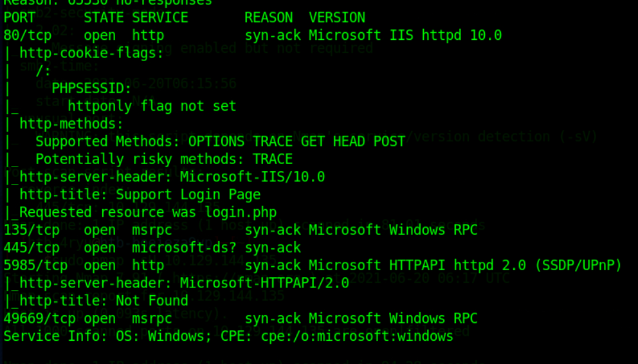Click the http-server-header Microsoft-IIS/10.0 line
The height and width of the screenshot is (364, 638).
(164, 177)
